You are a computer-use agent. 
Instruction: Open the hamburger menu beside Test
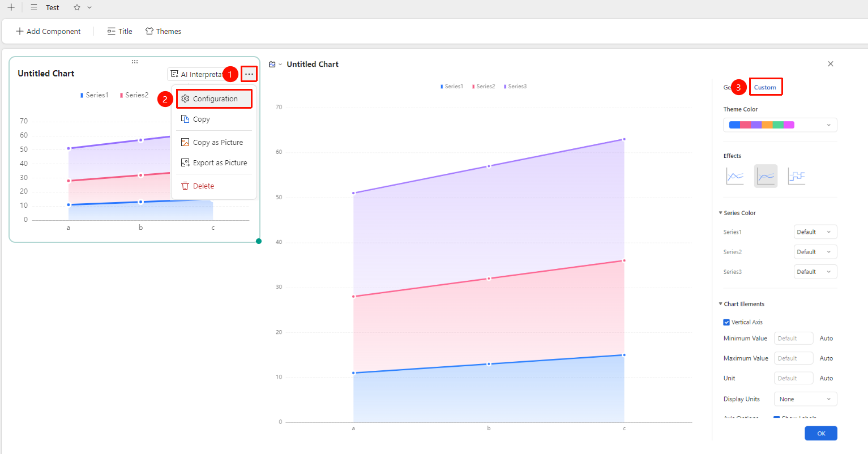tap(34, 7)
